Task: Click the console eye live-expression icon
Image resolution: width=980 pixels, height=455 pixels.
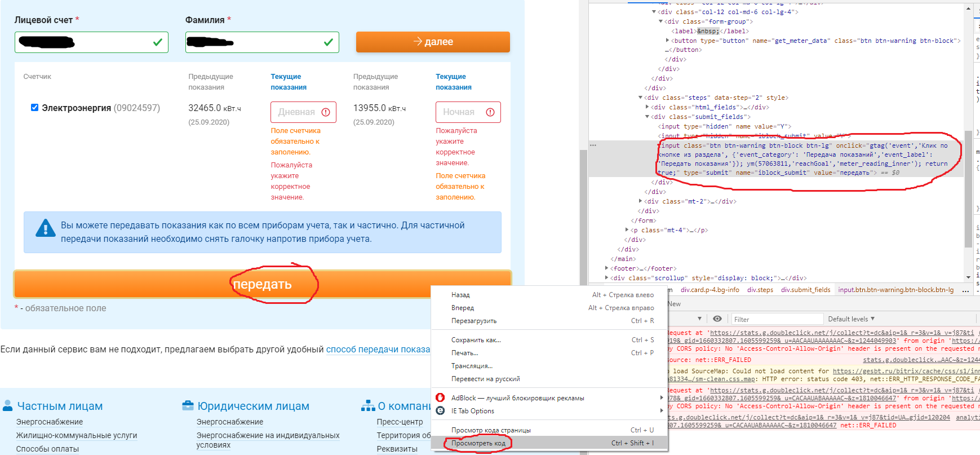Action: click(717, 319)
